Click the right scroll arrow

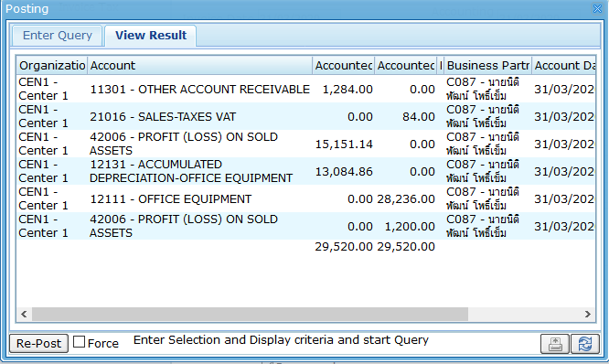(x=588, y=314)
